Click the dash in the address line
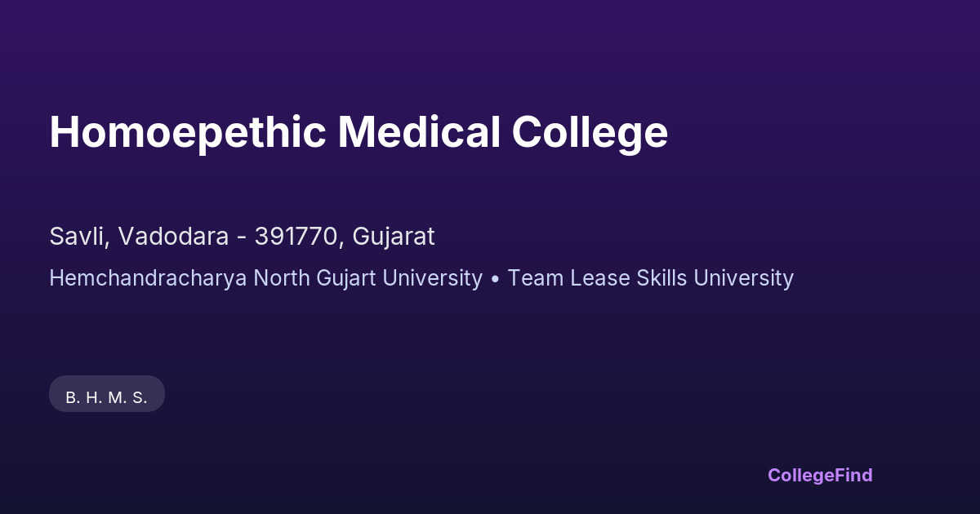 242,237
